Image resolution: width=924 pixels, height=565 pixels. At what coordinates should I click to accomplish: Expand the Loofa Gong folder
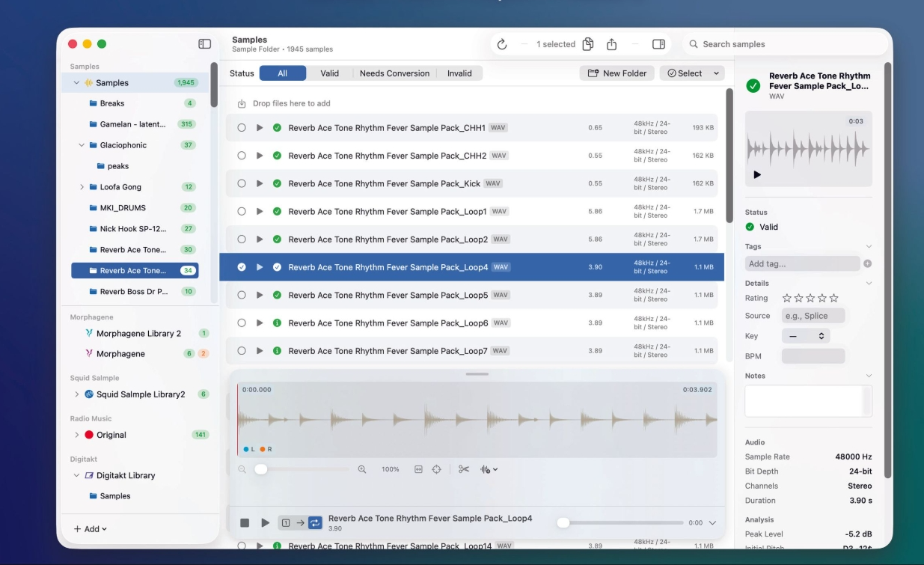click(82, 187)
